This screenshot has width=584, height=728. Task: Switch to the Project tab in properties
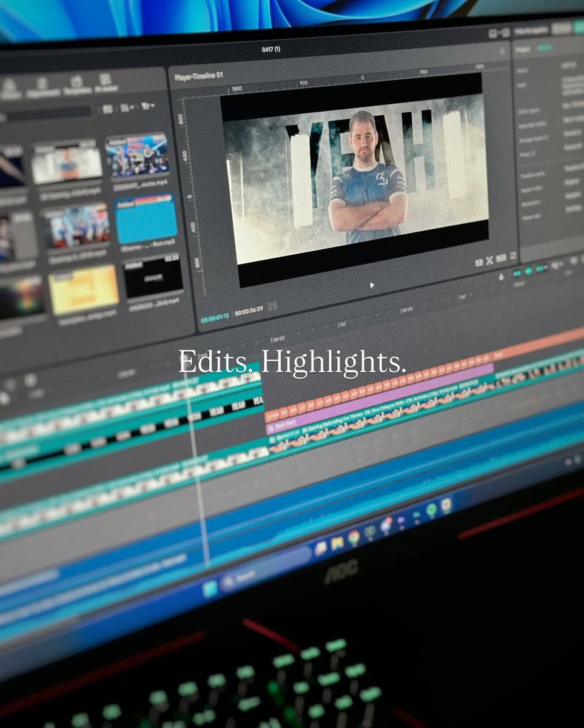point(523,49)
